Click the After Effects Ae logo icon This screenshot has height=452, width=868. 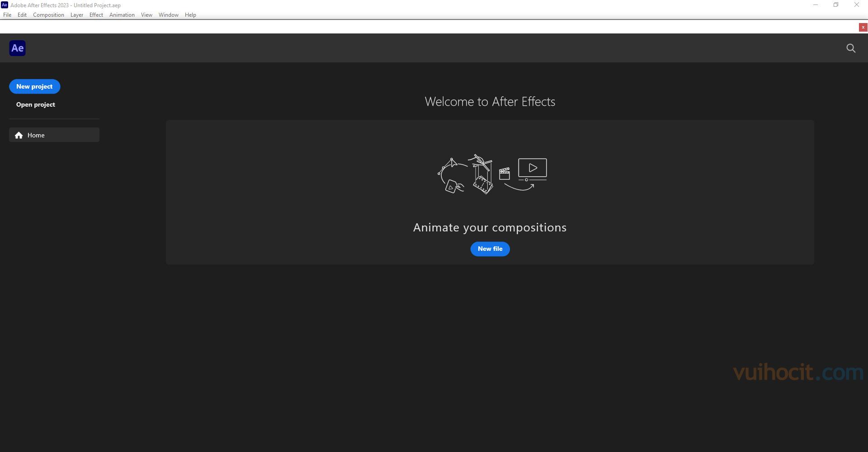click(x=17, y=48)
